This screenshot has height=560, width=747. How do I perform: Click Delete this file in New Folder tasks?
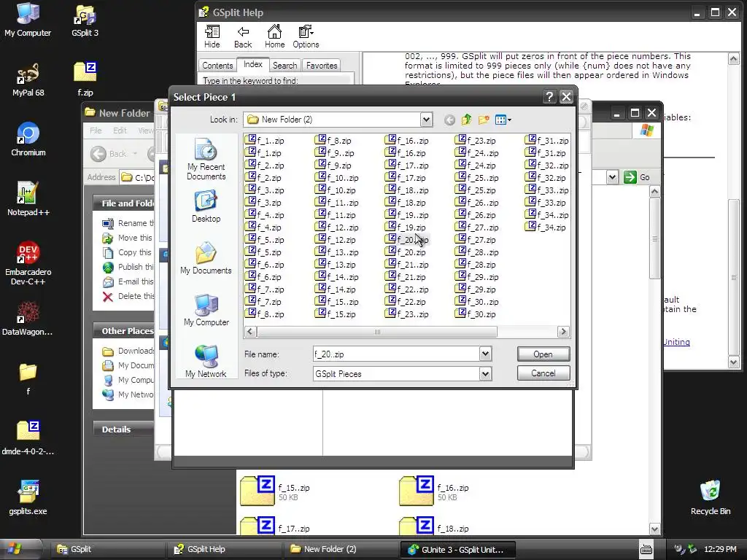click(128, 296)
